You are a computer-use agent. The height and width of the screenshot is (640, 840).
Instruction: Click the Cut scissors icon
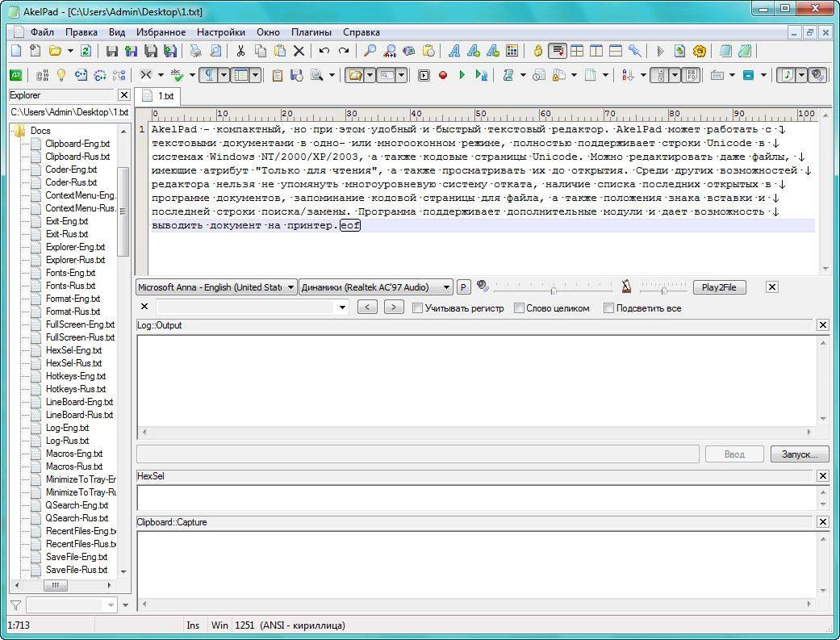click(240, 51)
